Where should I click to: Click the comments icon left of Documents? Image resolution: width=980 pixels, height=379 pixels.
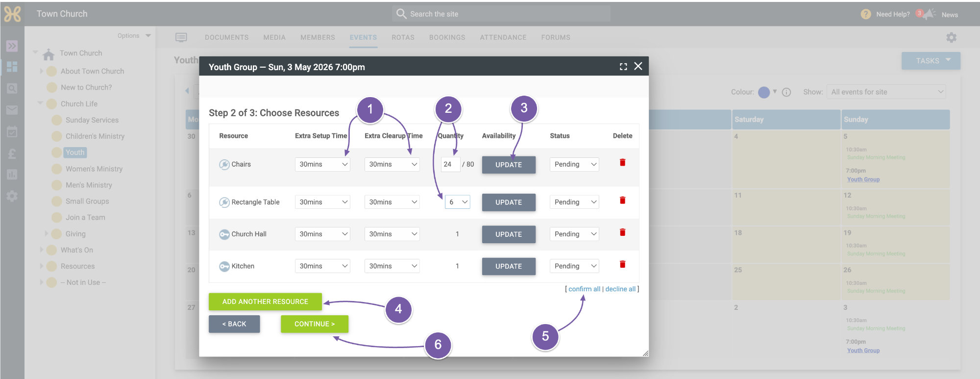click(x=181, y=37)
